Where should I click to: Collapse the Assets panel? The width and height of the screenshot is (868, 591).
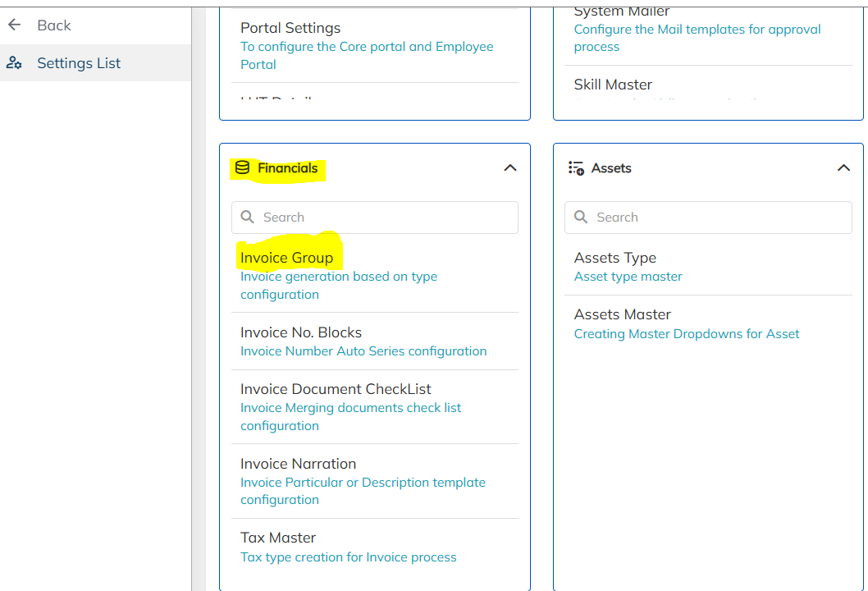click(x=843, y=168)
